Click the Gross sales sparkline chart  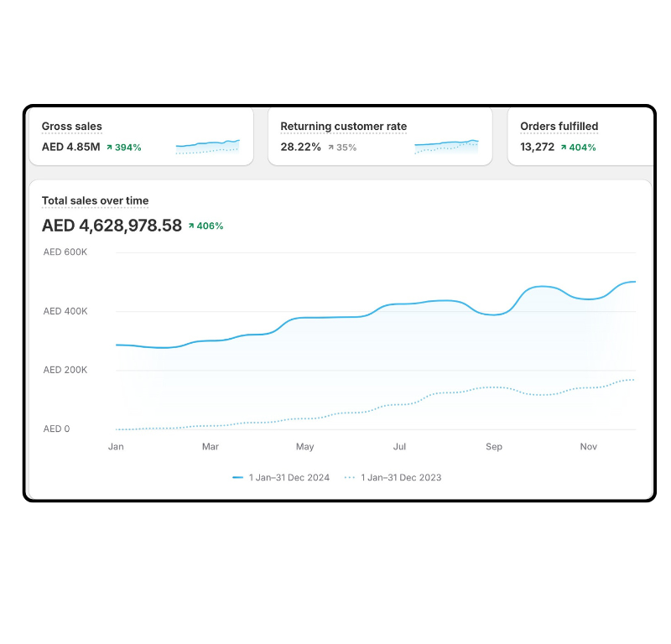click(207, 147)
